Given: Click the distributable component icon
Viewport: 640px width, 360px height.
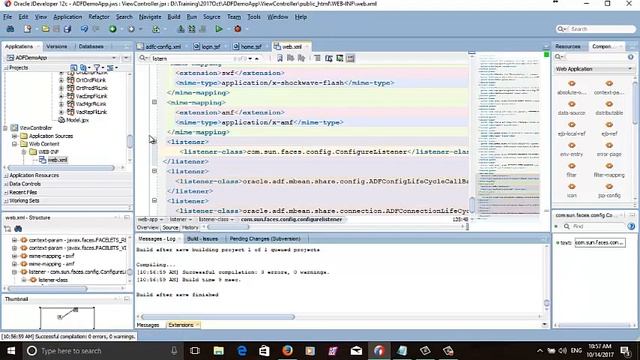Looking at the screenshot, I should pos(609,104).
